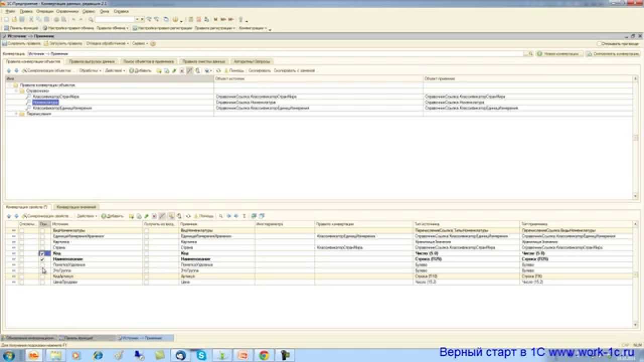Click Добавить in object rules toolbar
644x362 pixels.
tap(140, 71)
